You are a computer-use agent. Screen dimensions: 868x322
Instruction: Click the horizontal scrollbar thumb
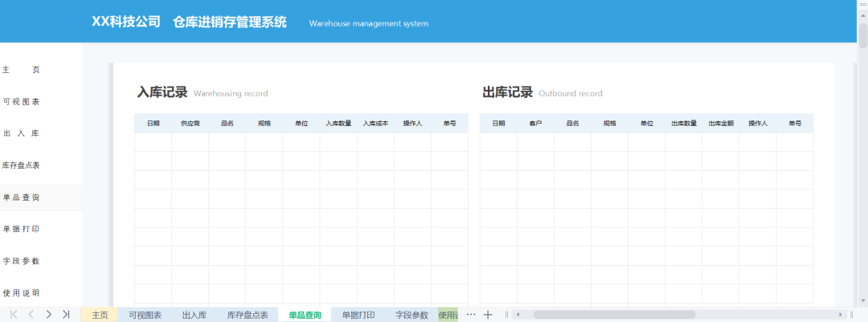click(614, 315)
